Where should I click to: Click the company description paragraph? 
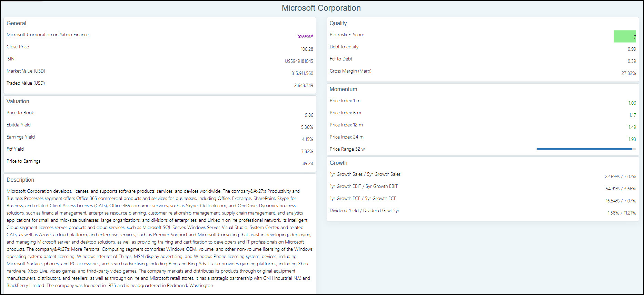(160, 238)
